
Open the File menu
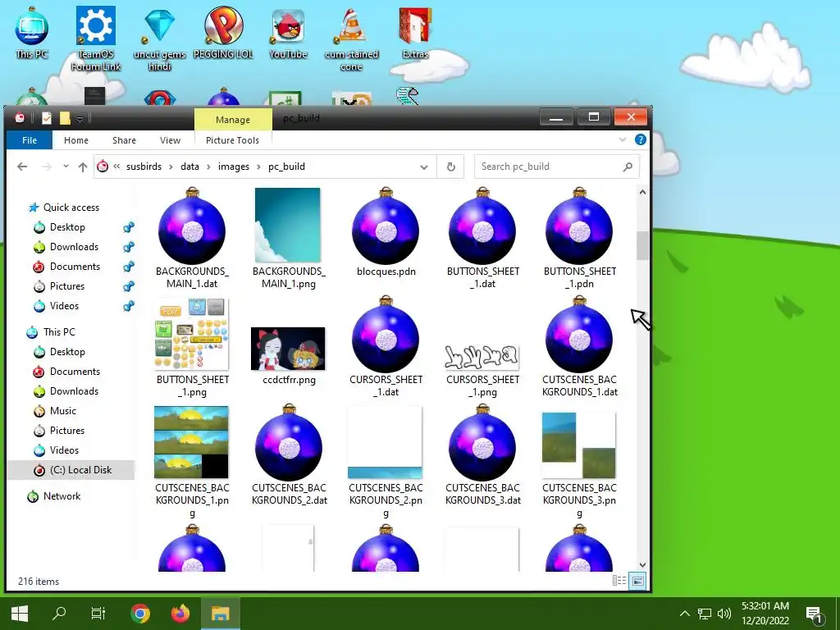click(x=30, y=140)
